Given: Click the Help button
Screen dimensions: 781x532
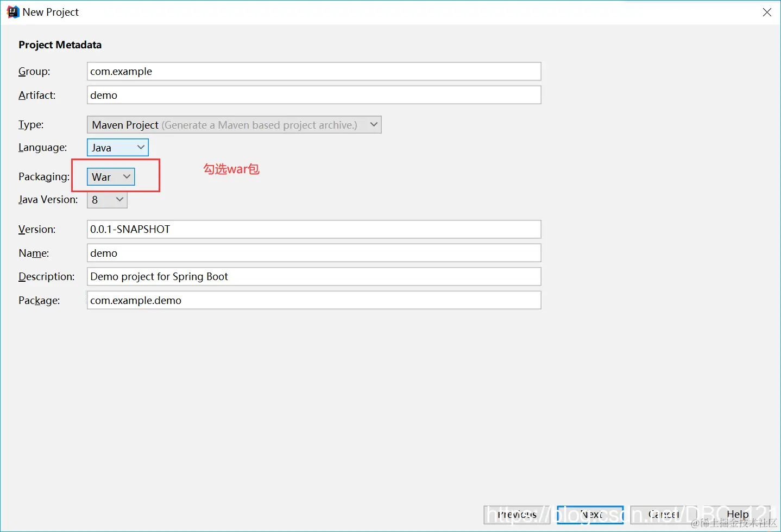Looking at the screenshot, I should pyautogui.click(x=737, y=514).
